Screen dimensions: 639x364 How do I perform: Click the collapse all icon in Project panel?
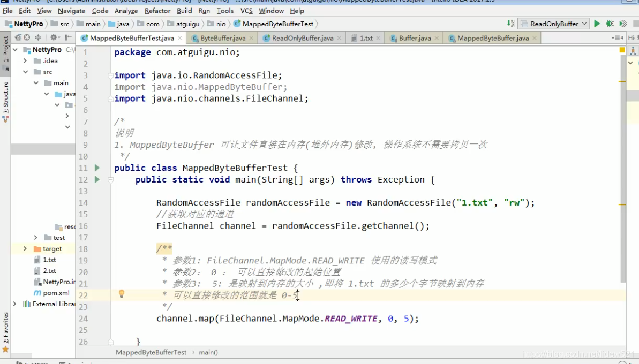coord(39,37)
